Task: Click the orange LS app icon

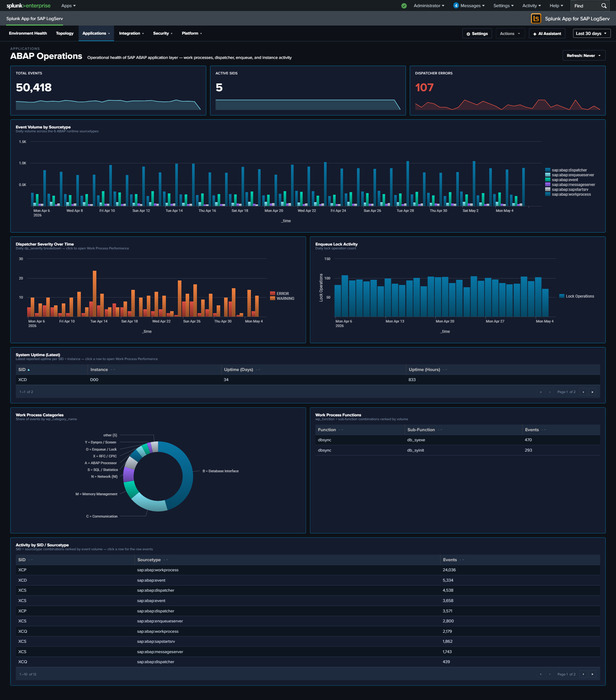Action: [x=536, y=18]
